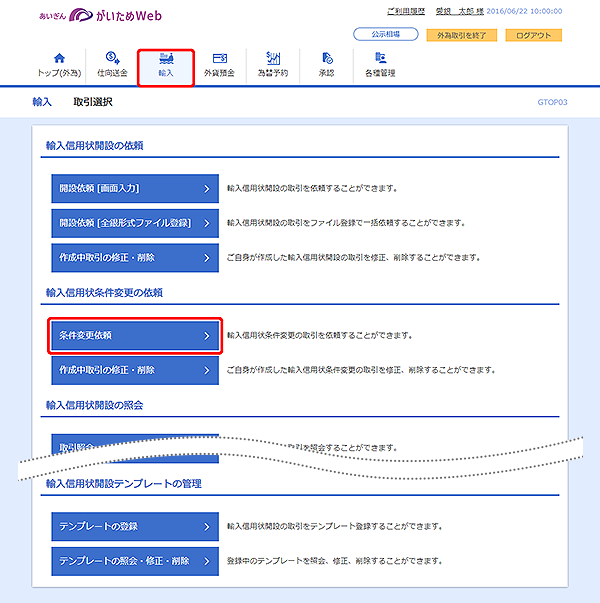
Task: Open 作成中取引の修正・削除 under 輸入信用状開設の依頼
Action: point(135,258)
